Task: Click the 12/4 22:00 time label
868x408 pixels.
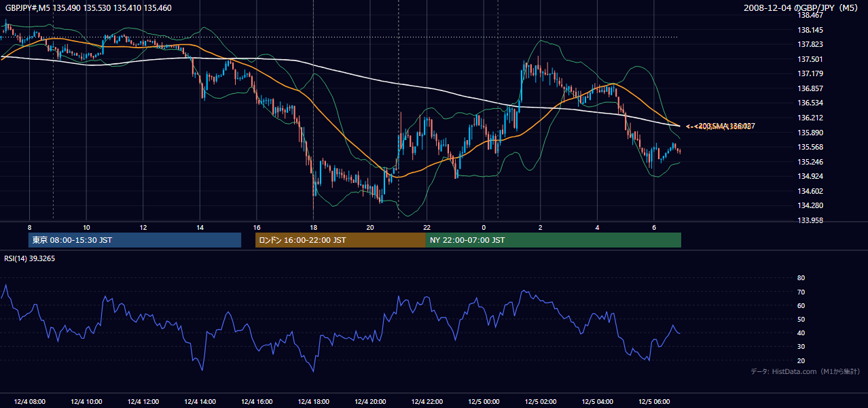Action: pos(427,402)
